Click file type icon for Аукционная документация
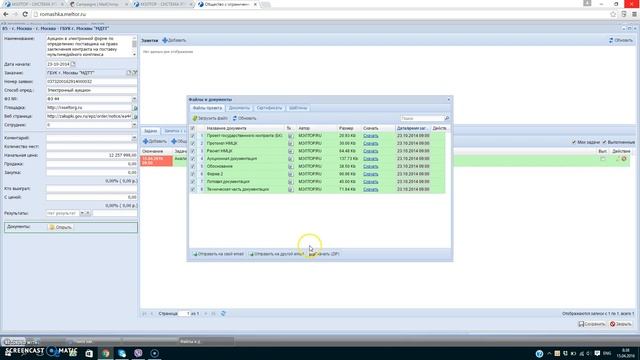The image size is (640, 360). tap(290, 159)
